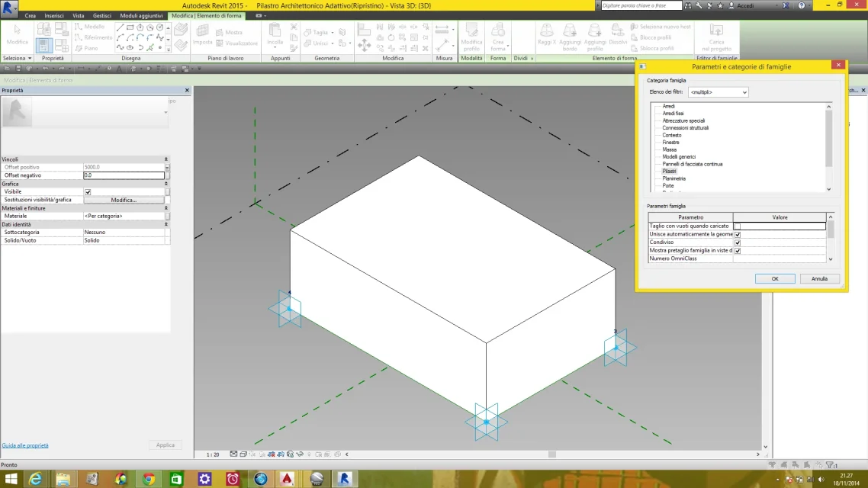868x488 pixels.
Task: Click the Dissolvi tool
Action: point(618,34)
